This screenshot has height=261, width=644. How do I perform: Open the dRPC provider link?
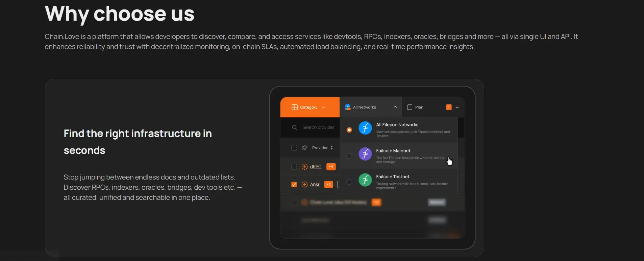pyautogui.click(x=316, y=167)
